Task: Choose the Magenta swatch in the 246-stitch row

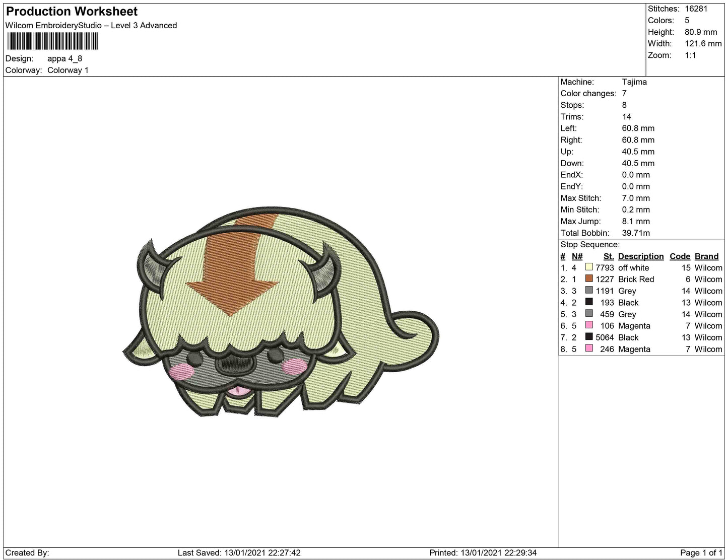Action: pyautogui.click(x=589, y=348)
